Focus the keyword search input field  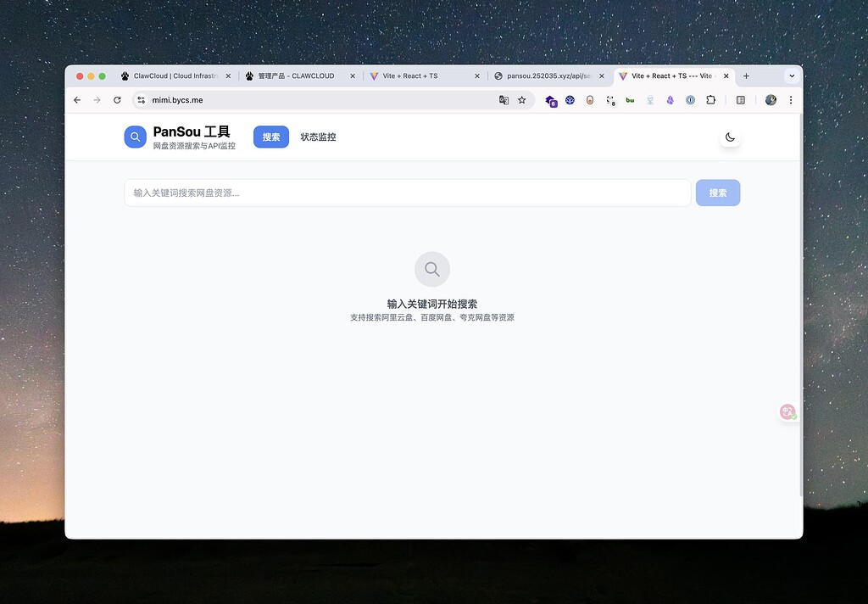(408, 193)
